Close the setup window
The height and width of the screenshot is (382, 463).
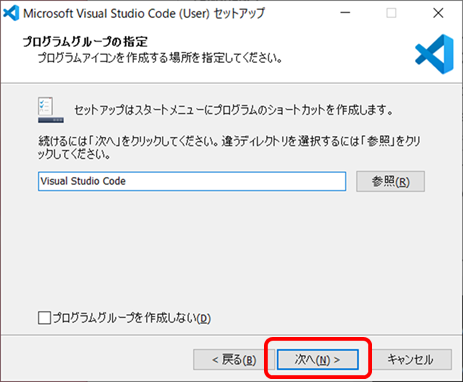(x=438, y=13)
